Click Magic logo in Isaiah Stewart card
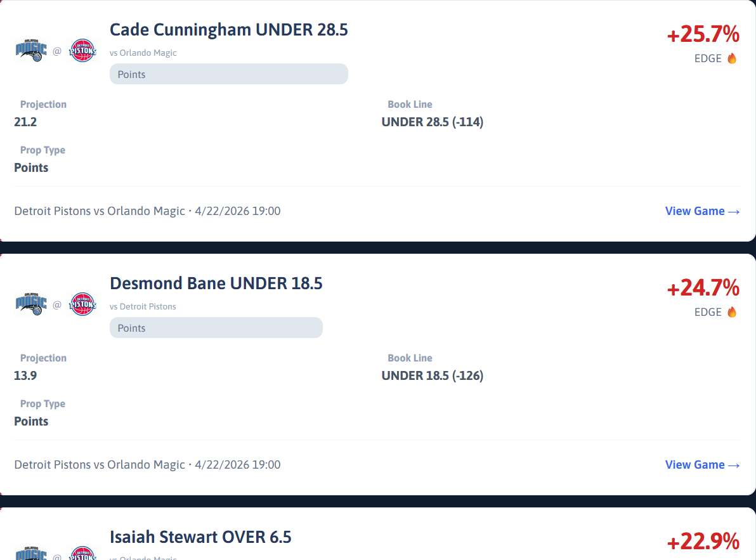Viewport: 756px width, 560px height. click(x=31, y=552)
